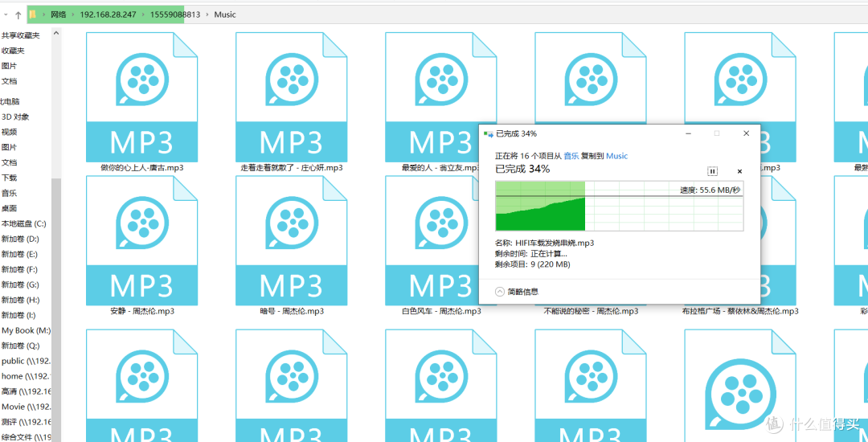The image size is (868, 442).
Task: Open 高清 network share in sidebar
Action: click(26, 391)
